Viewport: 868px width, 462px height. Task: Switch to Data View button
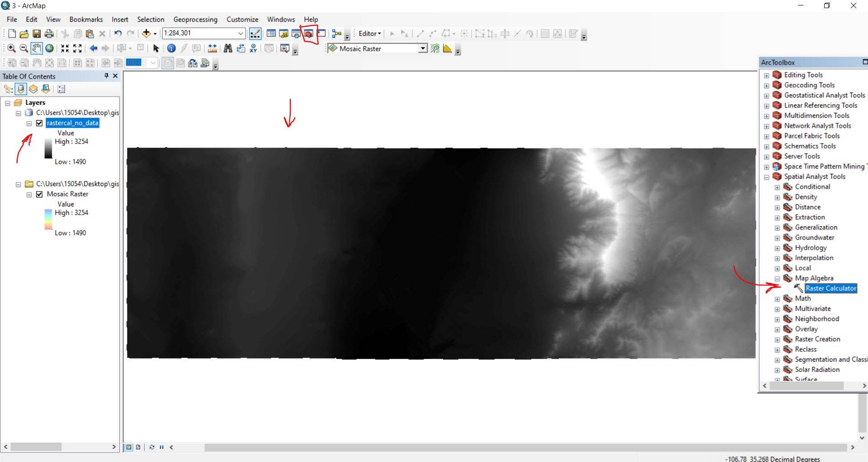129,447
